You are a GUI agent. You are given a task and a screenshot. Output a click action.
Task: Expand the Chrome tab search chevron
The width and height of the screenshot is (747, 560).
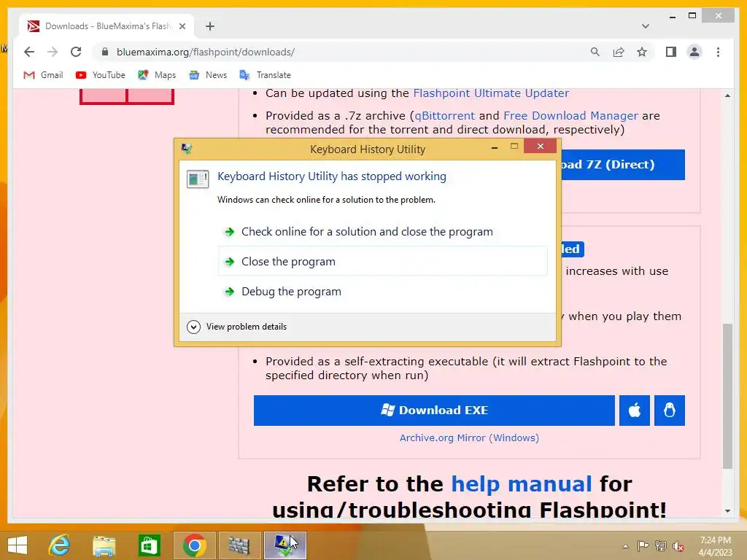point(645,26)
